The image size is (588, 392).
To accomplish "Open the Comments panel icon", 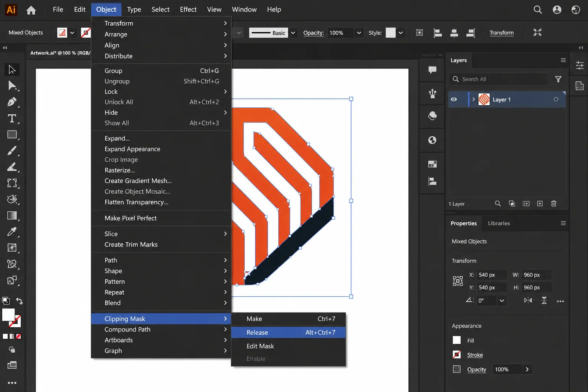I will [x=432, y=70].
